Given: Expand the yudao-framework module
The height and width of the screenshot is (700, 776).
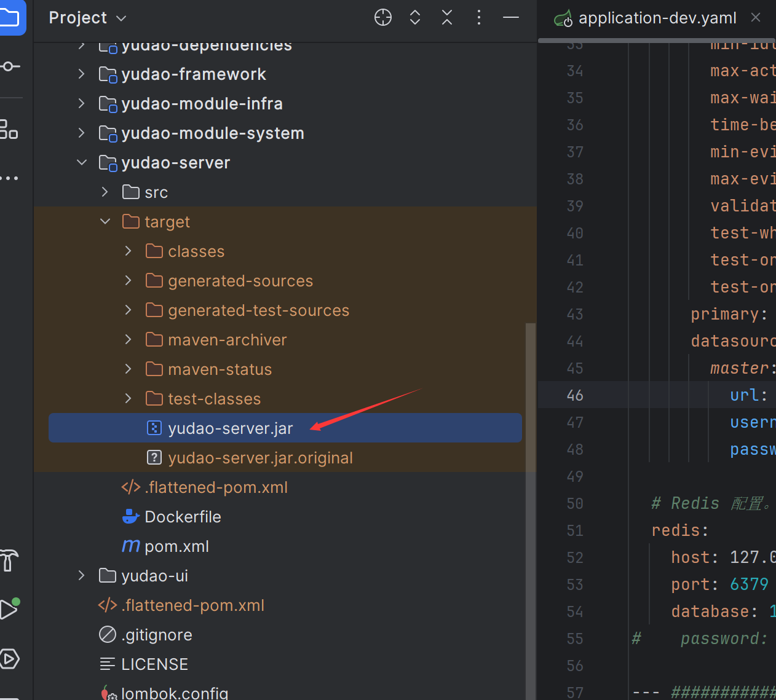Looking at the screenshot, I should pos(82,74).
